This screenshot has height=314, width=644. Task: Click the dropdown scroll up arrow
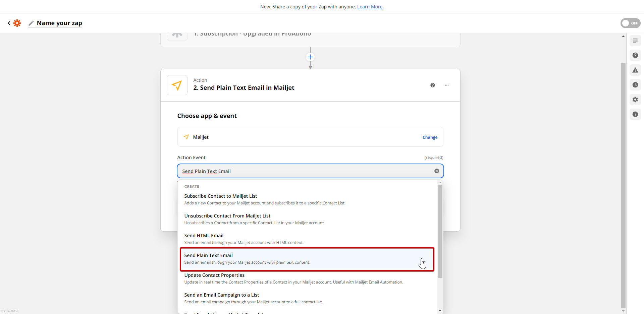440,183
